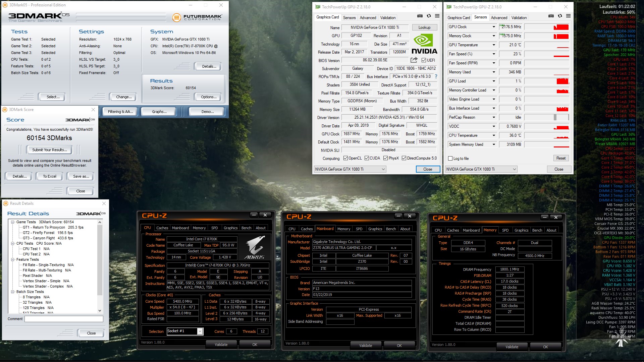This screenshot has height=362, width=644.
Task: Enable the Log to file checkbox
Action: click(x=450, y=159)
